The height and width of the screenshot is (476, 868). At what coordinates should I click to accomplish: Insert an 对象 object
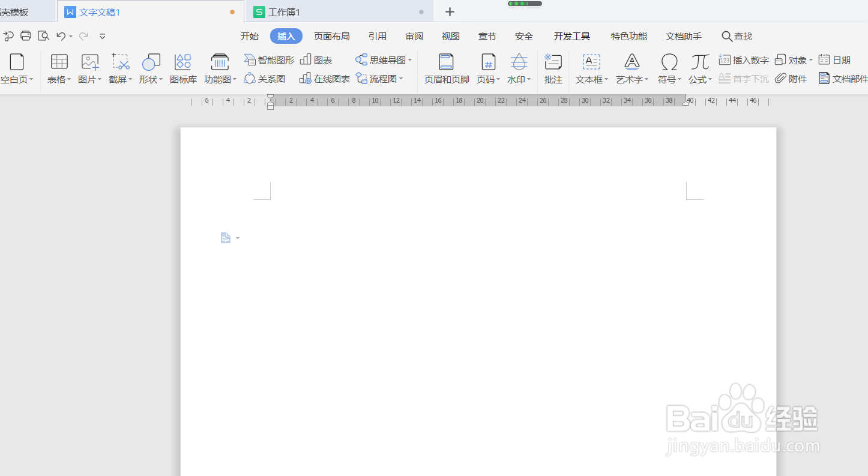(x=794, y=60)
